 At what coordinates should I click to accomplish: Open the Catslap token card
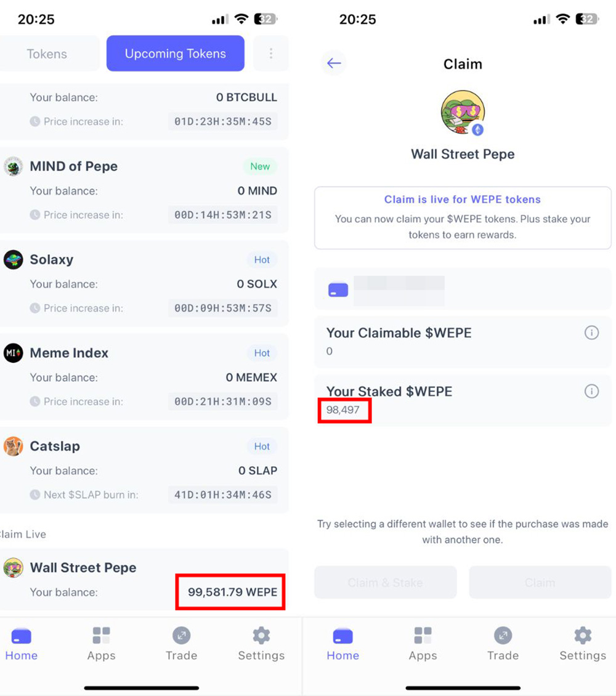pos(144,469)
